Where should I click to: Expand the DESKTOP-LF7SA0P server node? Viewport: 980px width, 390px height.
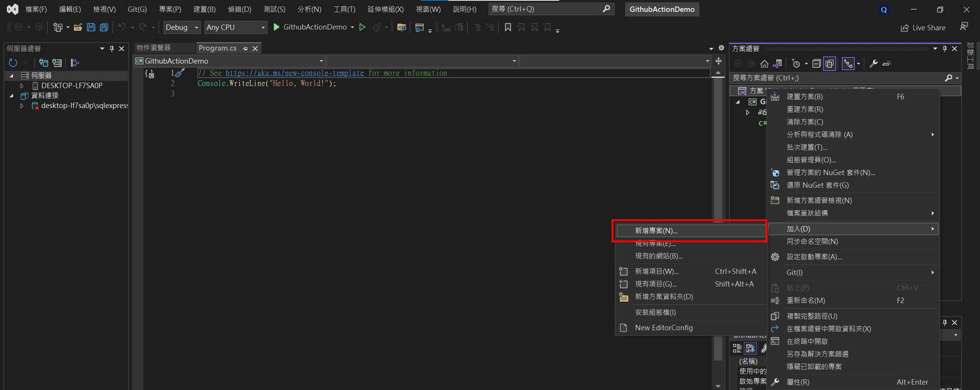coord(22,85)
